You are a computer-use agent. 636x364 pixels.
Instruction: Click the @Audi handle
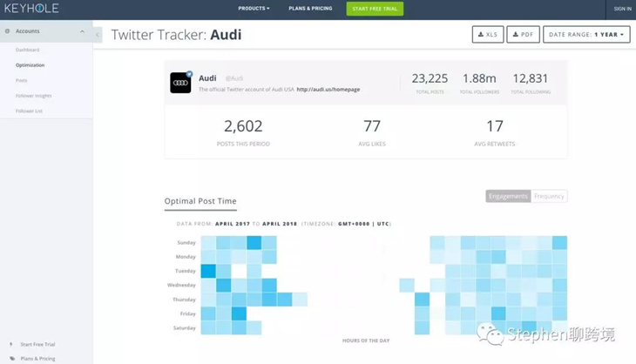(x=234, y=78)
